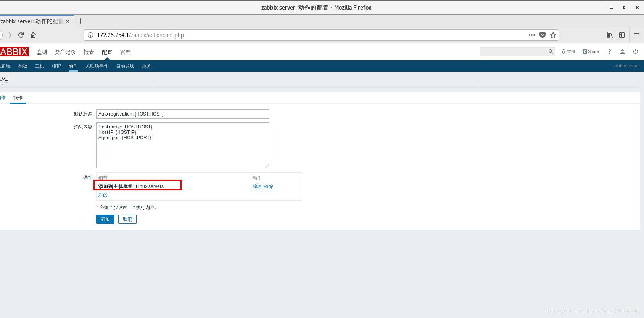644x318 pixels.
Task: Open page actions three-dot menu
Action: click(531, 35)
